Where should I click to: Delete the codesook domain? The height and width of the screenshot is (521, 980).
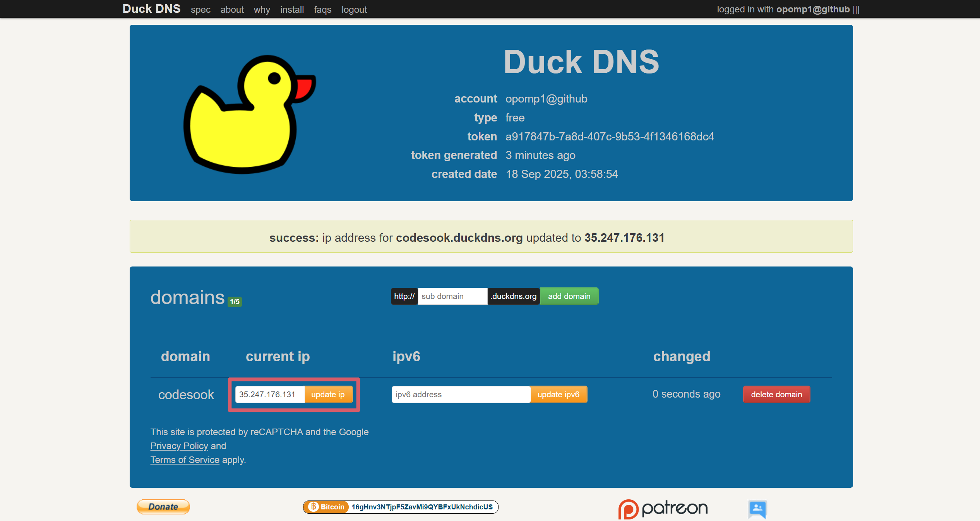click(776, 394)
